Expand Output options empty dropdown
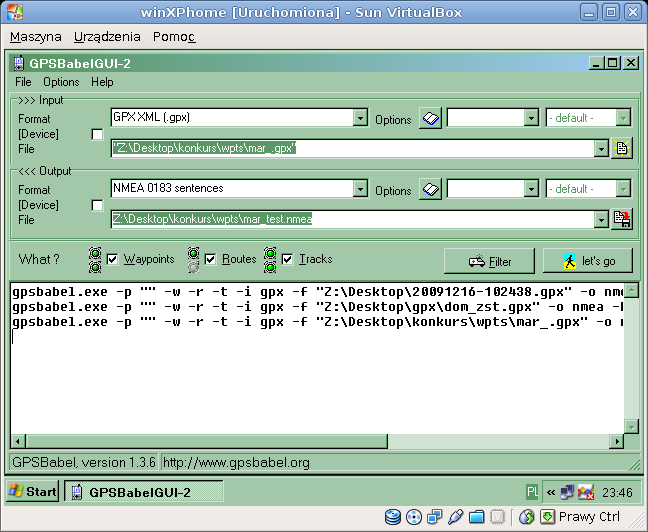The image size is (648, 532). (x=531, y=189)
